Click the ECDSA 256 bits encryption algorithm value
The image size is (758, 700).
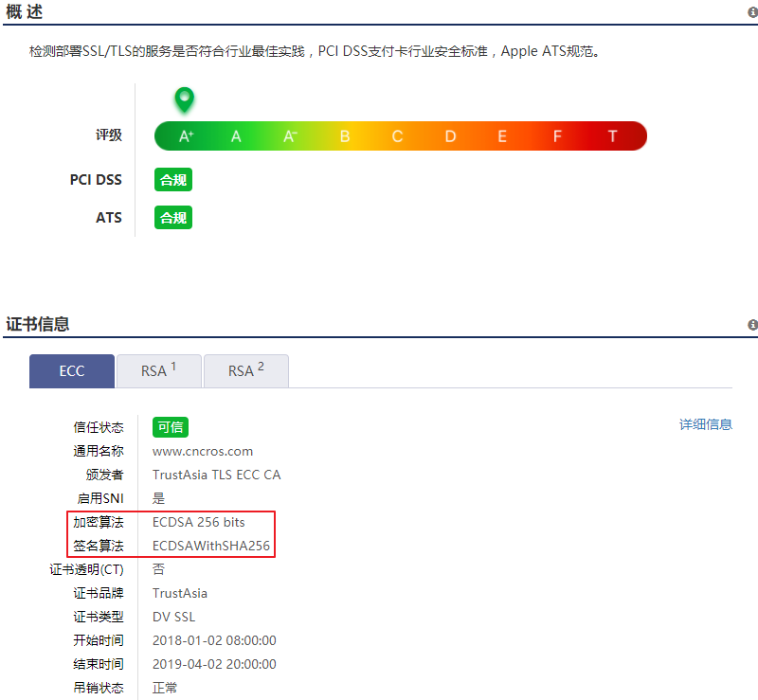(199, 522)
